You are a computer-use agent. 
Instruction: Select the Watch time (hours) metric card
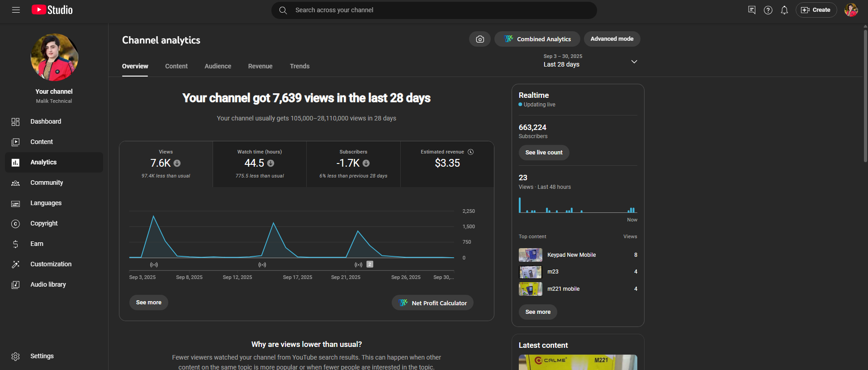(x=260, y=164)
